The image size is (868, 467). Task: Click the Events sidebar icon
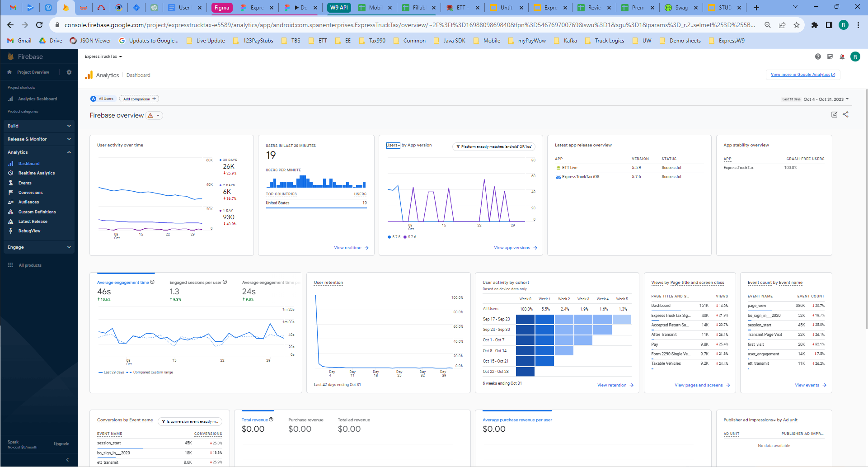(x=11, y=183)
